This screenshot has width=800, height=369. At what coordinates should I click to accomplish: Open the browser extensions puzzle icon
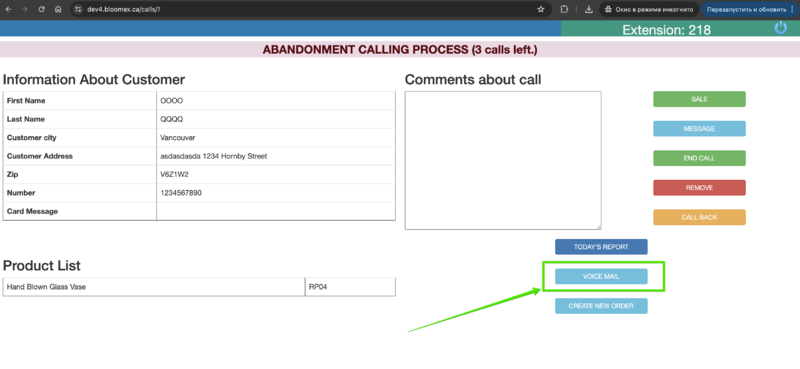[x=564, y=9]
